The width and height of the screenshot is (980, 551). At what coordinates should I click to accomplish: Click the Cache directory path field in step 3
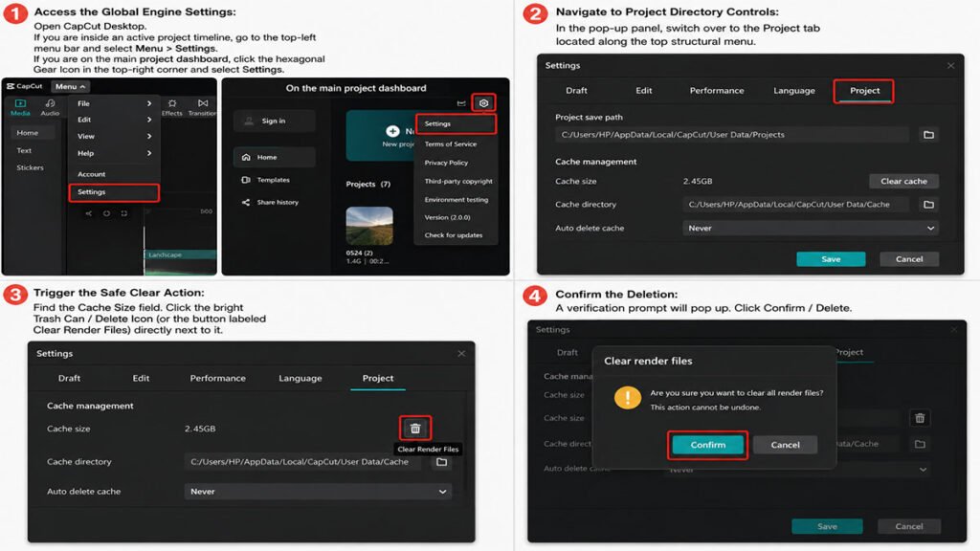301,462
